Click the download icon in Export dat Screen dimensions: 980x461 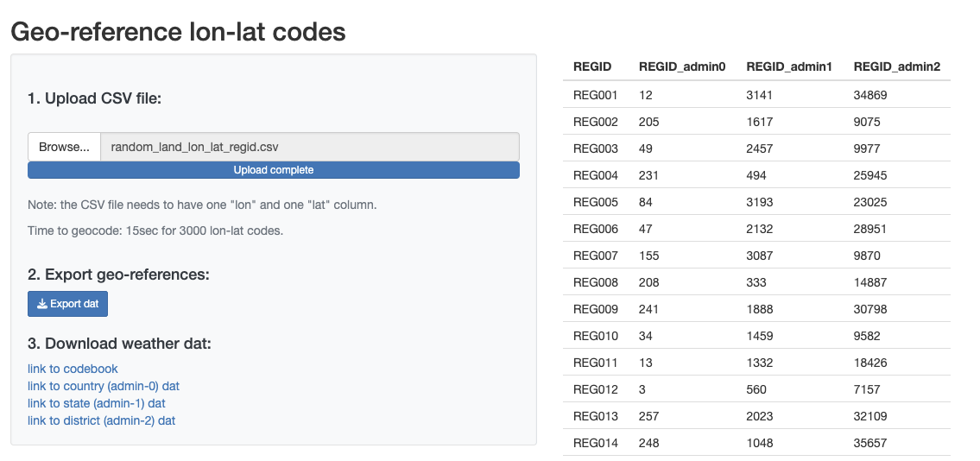click(x=42, y=304)
